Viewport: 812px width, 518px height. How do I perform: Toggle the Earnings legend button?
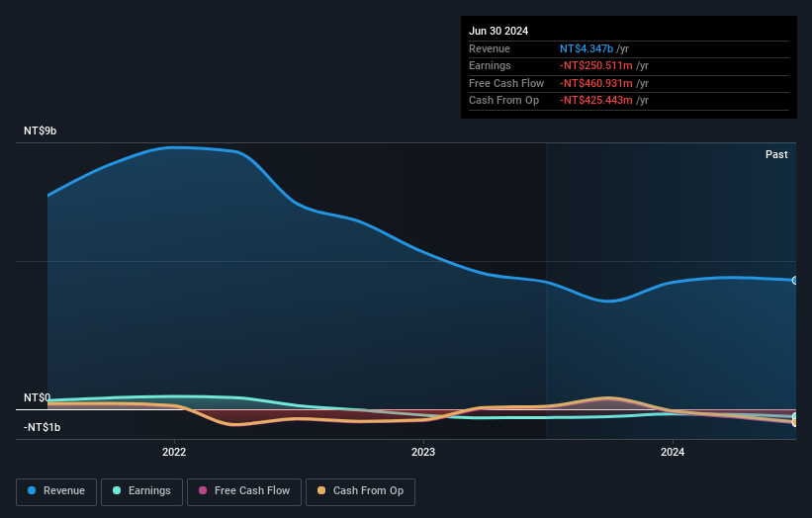(x=141, y=491)
